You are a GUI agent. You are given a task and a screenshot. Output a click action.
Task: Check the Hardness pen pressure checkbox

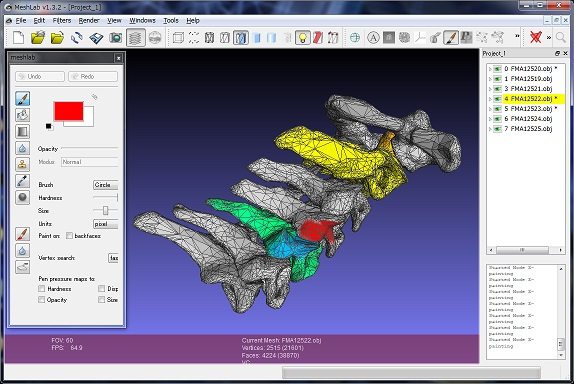(x=42, y=289)
